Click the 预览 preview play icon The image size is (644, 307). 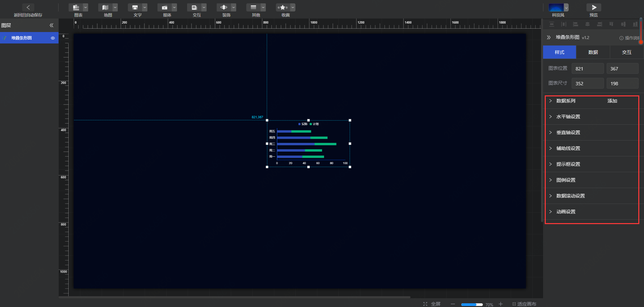click(594, 7)
